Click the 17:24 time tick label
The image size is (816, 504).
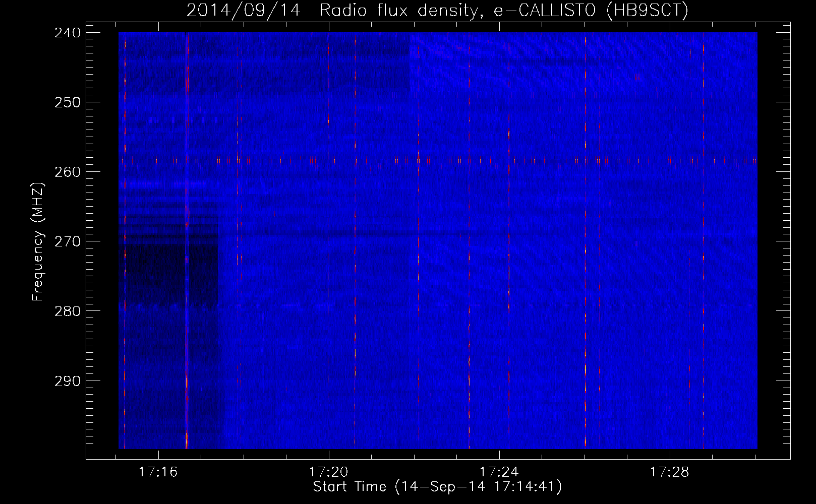pyautogui.click(x=499, y=472)
